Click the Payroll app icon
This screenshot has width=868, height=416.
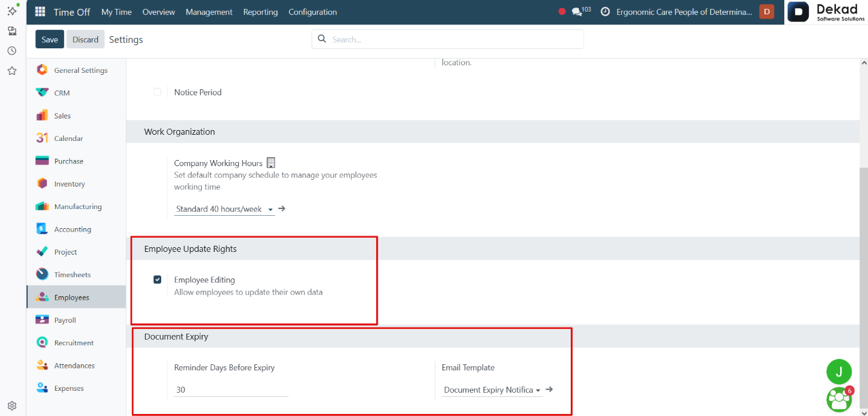coord(42,320)
